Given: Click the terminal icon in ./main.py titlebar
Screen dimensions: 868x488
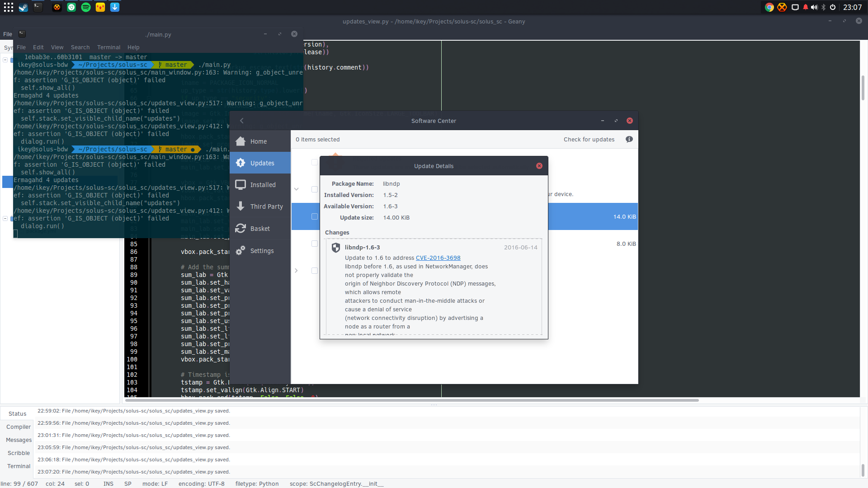Looking at the screenshot, I should coord(22,34).
